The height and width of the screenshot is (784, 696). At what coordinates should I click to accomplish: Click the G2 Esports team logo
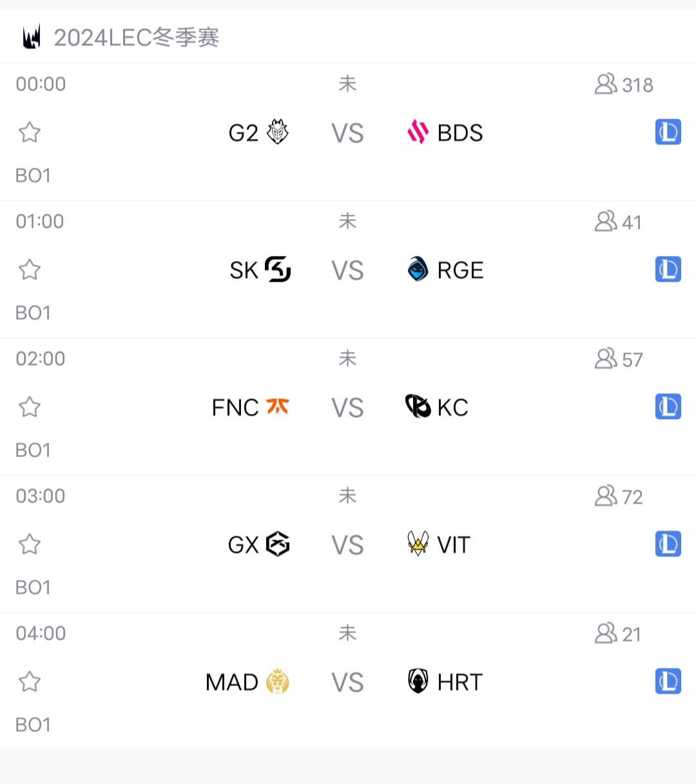pos(278,132)
